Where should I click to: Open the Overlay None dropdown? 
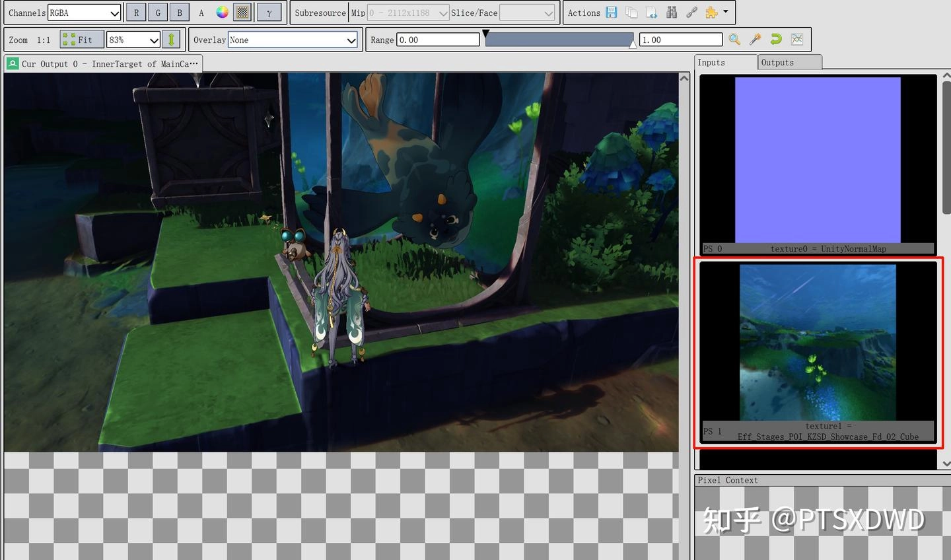293,40
